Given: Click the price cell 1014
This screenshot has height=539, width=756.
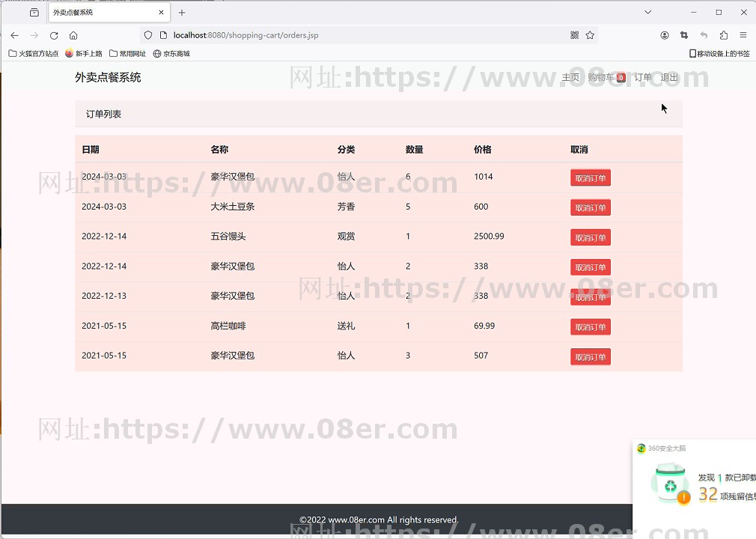Looking at the screenshot, I should tap(483, 177).
